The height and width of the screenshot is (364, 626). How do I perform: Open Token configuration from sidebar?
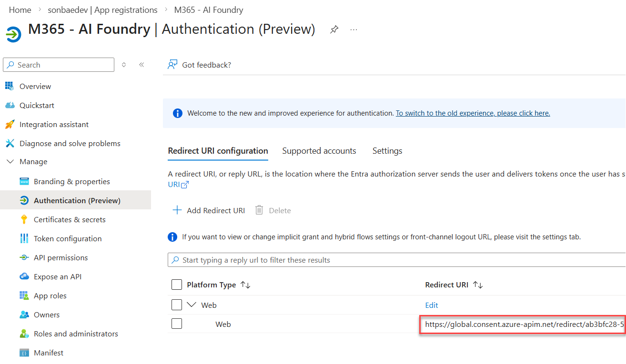(x=68, y=238)
